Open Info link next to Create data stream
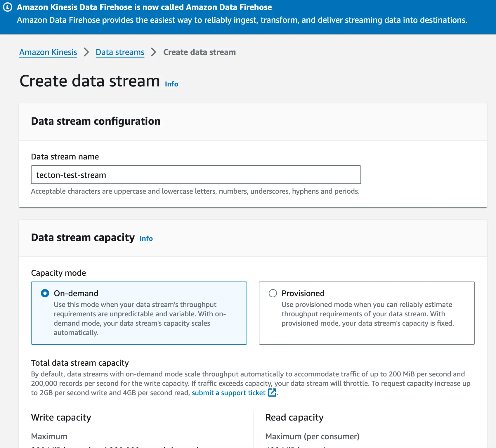The height and width of the screenshot is (448, 496). pyautogui.click(x=171, y=84)
